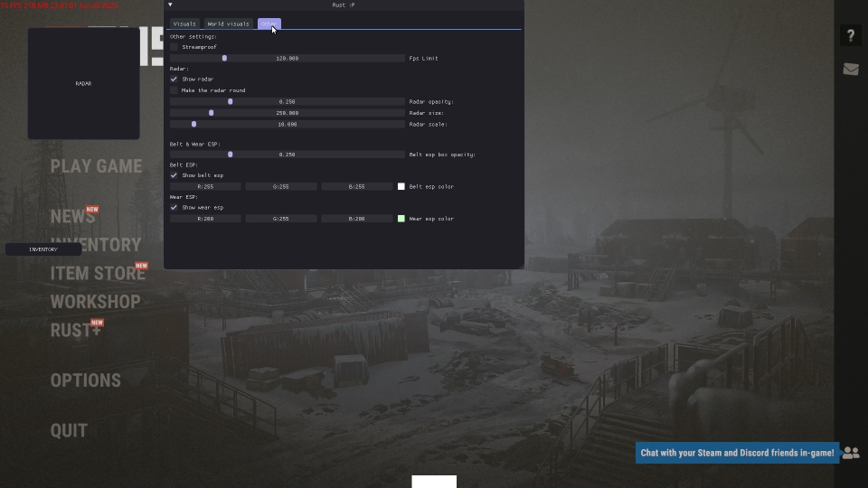This screenshot has height=488, width=868.
Task: Click the Belt esp B:255 field
Action: 357,186
